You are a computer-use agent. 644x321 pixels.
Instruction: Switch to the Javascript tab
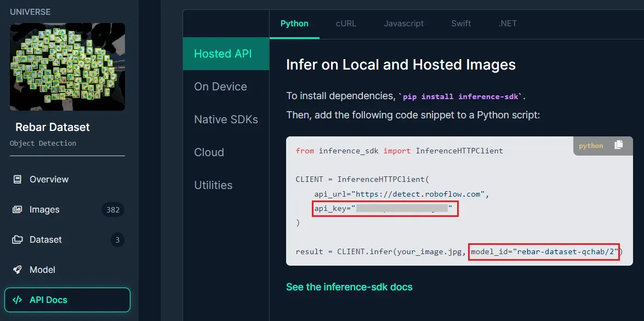(404, 24)
